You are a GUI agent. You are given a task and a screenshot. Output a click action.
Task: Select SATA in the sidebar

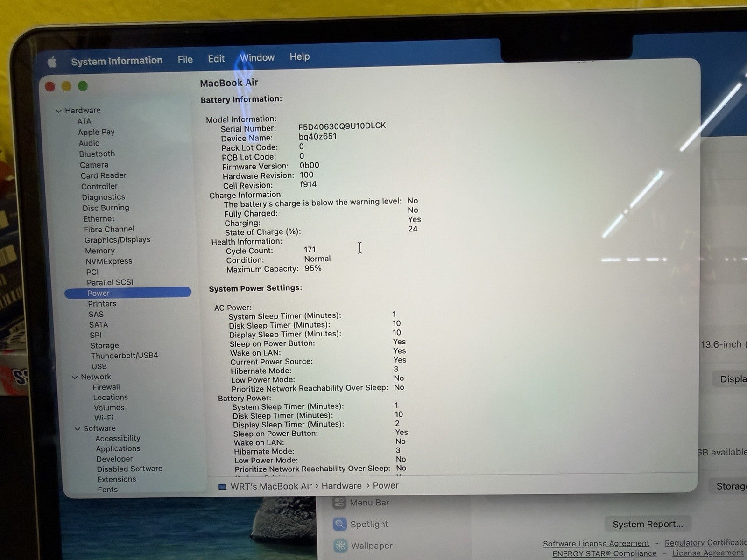point(99,325)
